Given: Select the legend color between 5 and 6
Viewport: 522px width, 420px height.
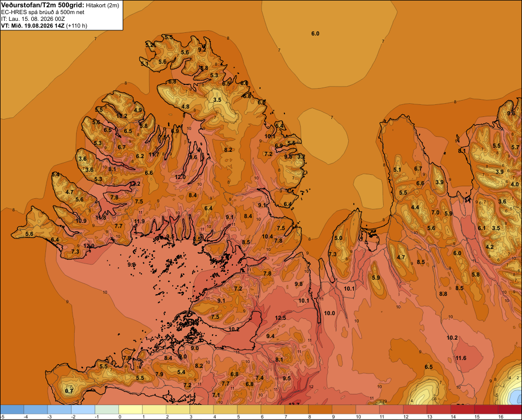Looking at the screenshot, I should 249,409.
